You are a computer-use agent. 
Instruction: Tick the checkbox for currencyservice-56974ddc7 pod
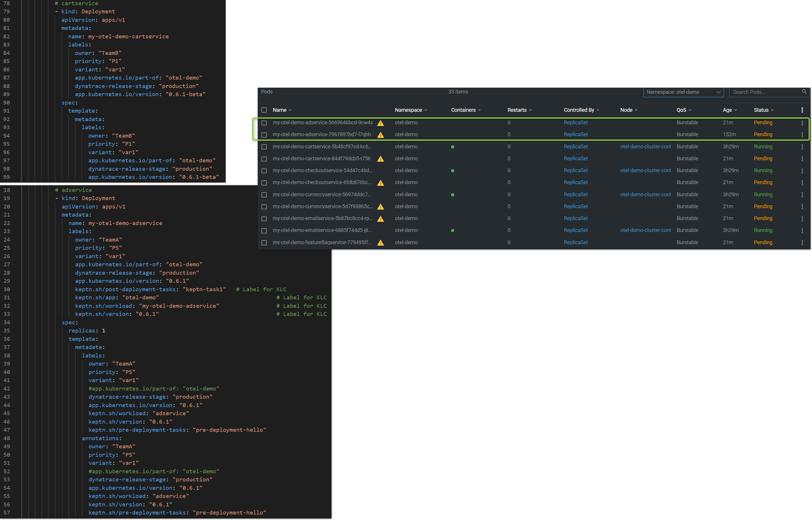[264, 195]
